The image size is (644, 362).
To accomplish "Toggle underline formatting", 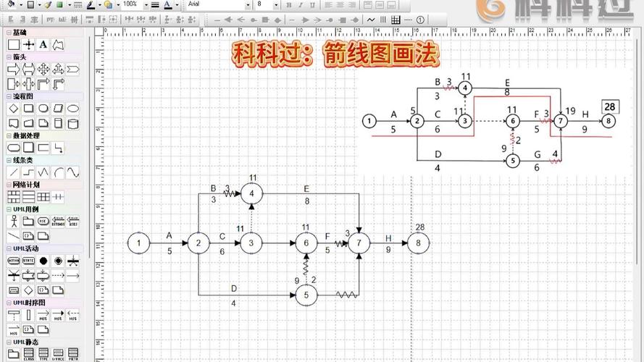I will (x=312, y=5).
